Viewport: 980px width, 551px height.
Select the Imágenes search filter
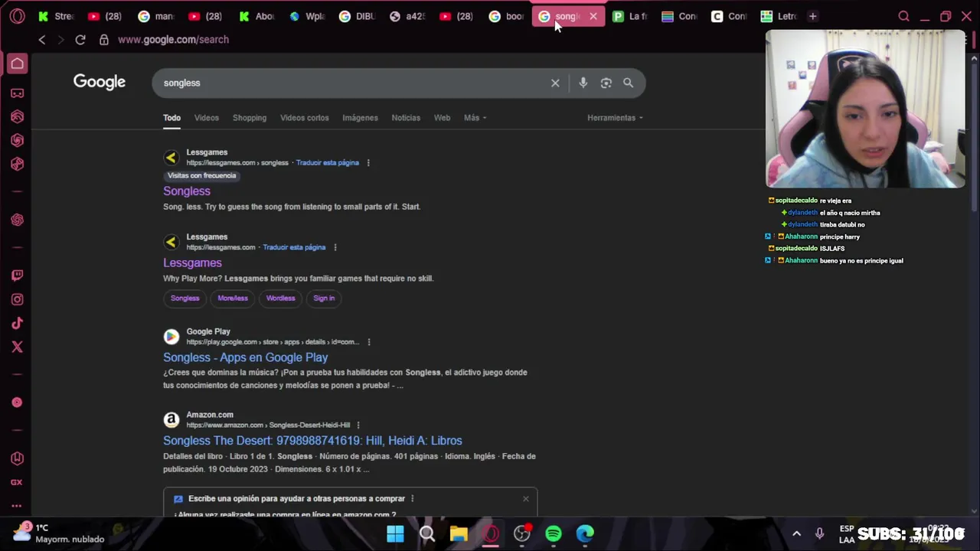360,118
